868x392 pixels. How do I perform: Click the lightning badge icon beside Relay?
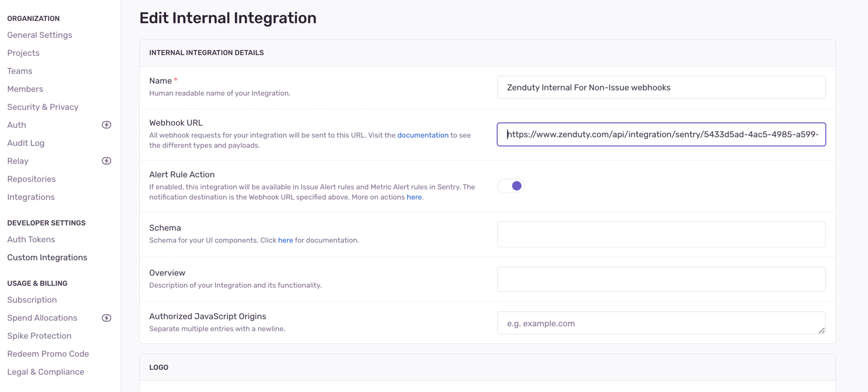pos(106,161)
